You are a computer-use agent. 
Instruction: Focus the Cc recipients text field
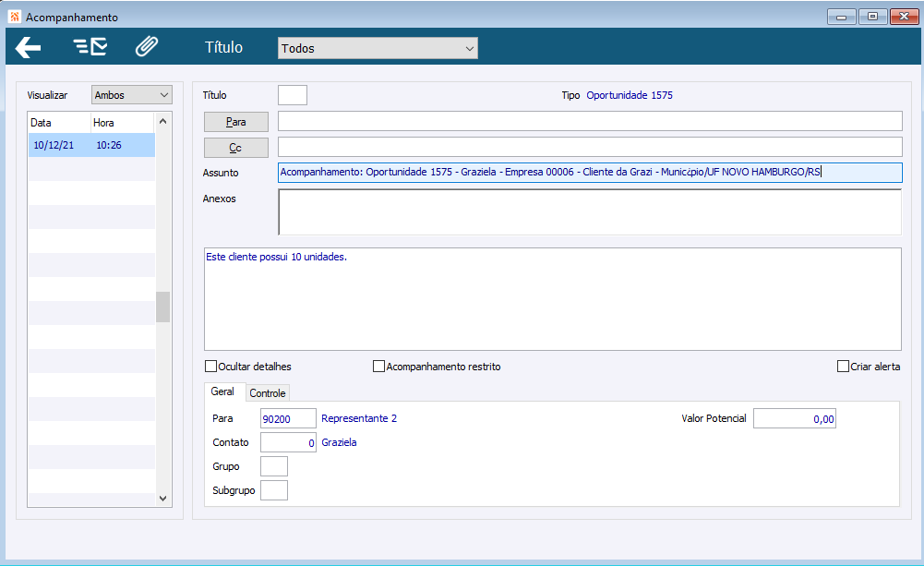coord(590,147)
